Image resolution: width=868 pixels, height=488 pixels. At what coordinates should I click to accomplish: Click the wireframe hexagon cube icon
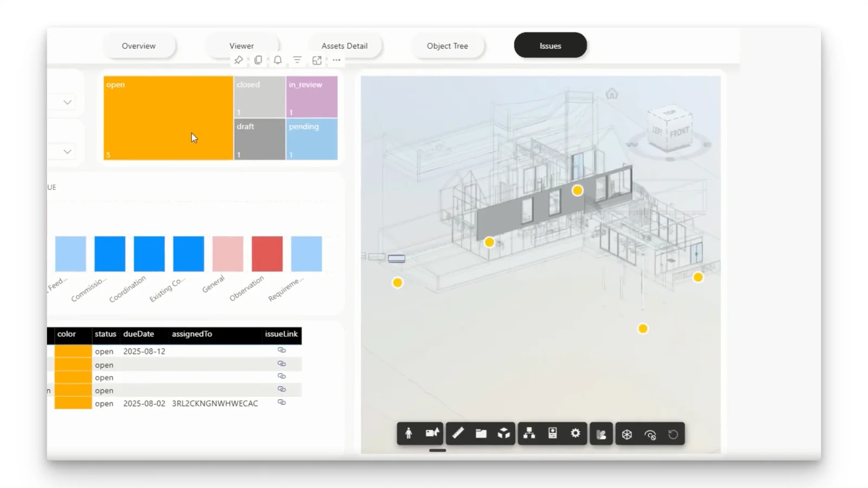(627, 434)
